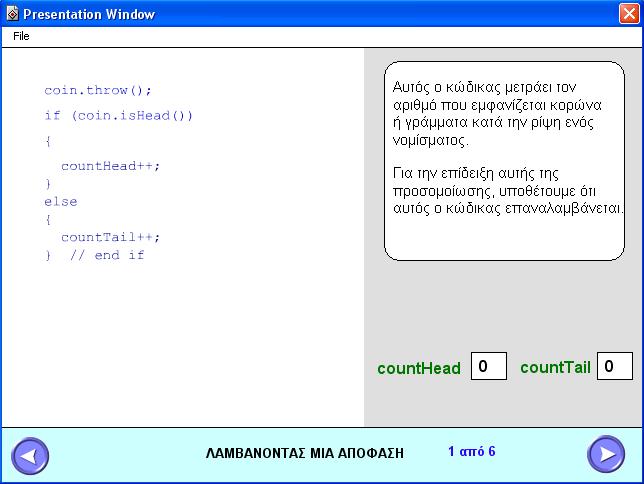Click the line if (coin.isHead())
Image resolution: width=644 pixels, height=484 pixels.
tap(118, 115)
